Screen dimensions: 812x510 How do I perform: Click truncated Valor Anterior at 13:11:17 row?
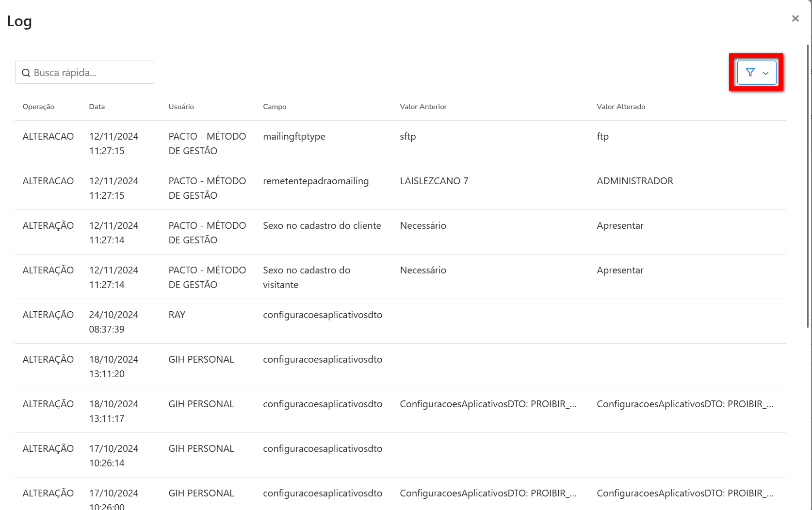(487, 404)
